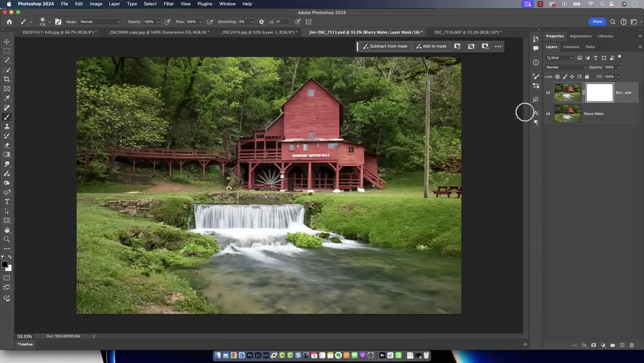
Task: Click the background color swatch
Action: pos(9,267)
